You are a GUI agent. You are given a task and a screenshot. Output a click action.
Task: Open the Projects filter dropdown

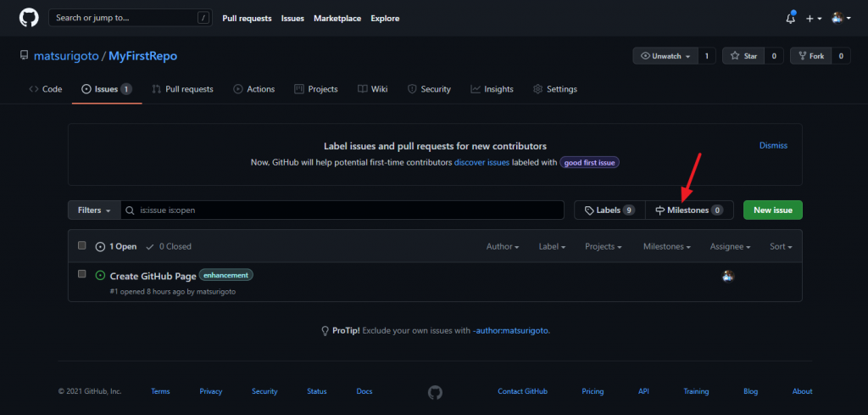click(x=604, y=247)
